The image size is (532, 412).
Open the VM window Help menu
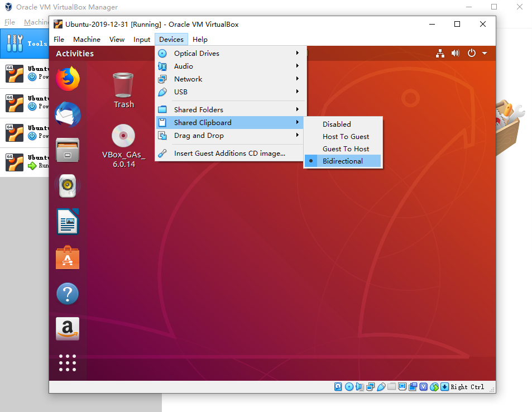click(x=200, y=40)
